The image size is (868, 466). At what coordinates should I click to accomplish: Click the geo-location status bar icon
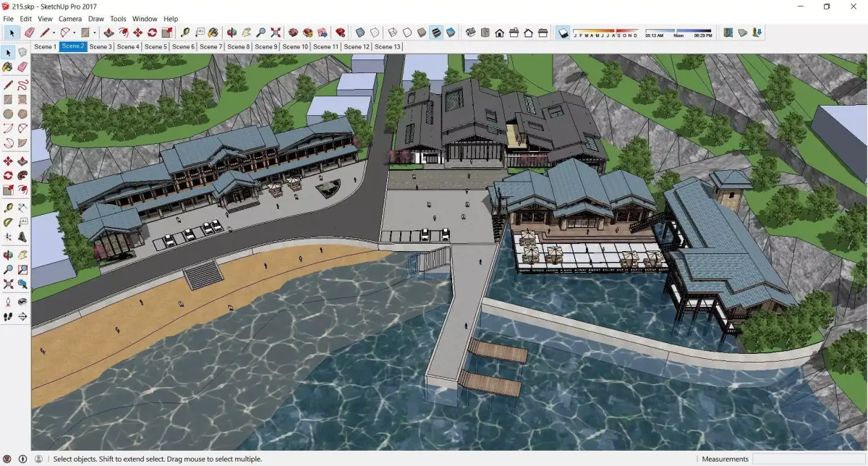8,459
